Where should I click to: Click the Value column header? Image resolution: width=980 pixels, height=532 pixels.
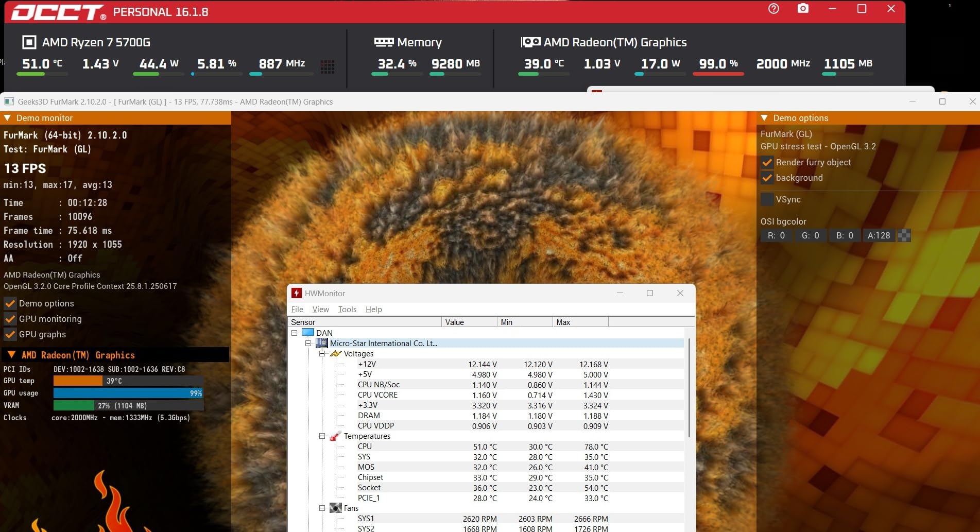click(469, 322)
